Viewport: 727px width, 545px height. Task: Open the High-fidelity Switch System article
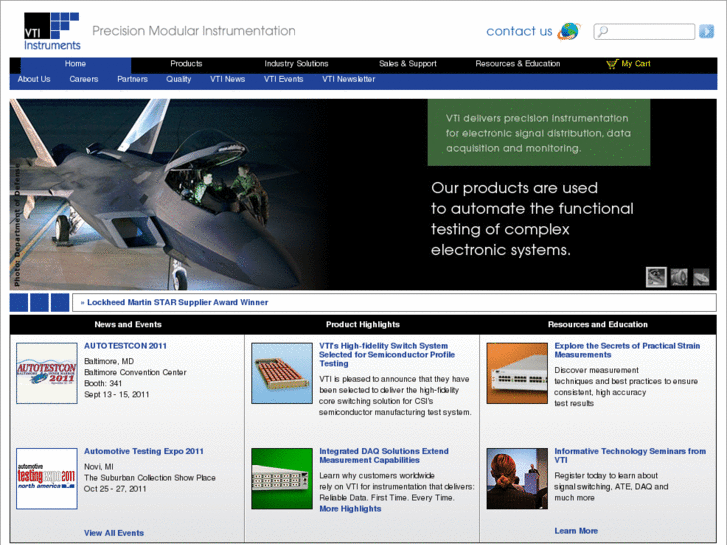point(387,355)
